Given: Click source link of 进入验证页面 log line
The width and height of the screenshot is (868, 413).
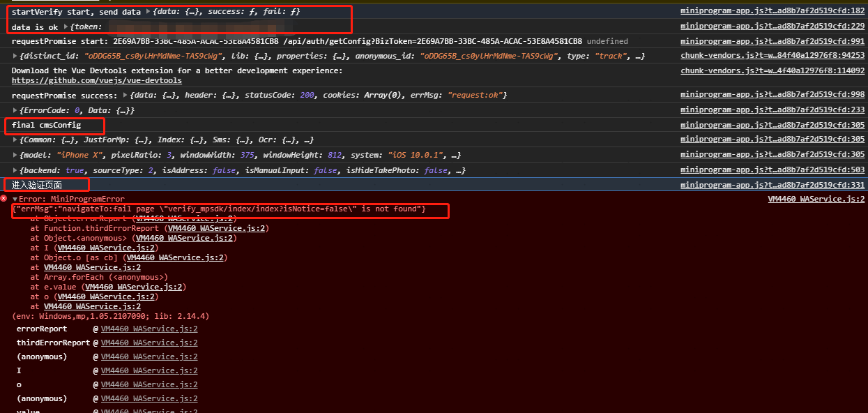Looking at the screenshot, I should pos(772,185).
